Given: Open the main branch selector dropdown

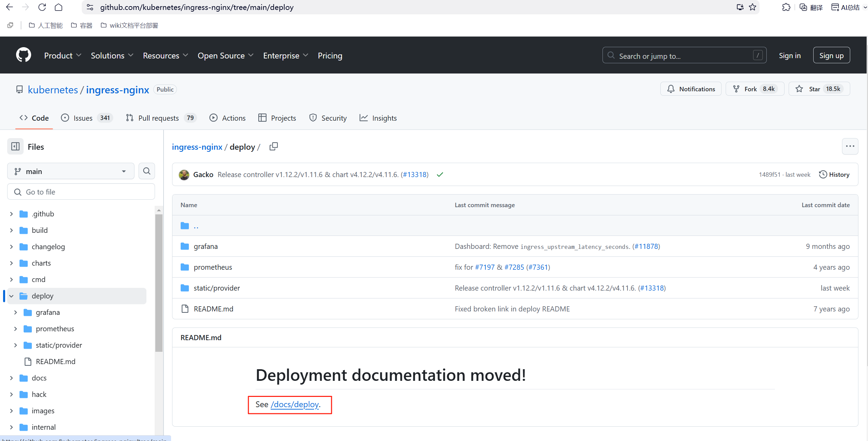Looking at the screenshot, I should click(70, 171).
